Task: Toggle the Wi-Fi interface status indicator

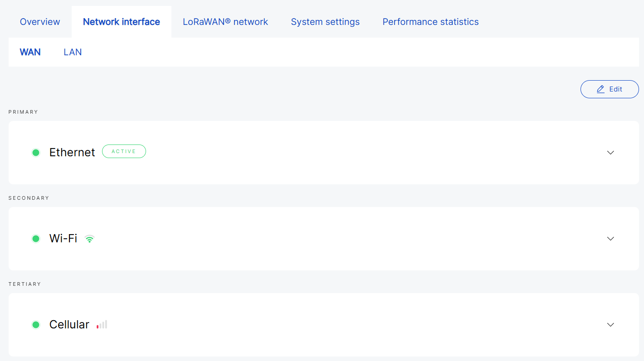Action: coord(36,239)
